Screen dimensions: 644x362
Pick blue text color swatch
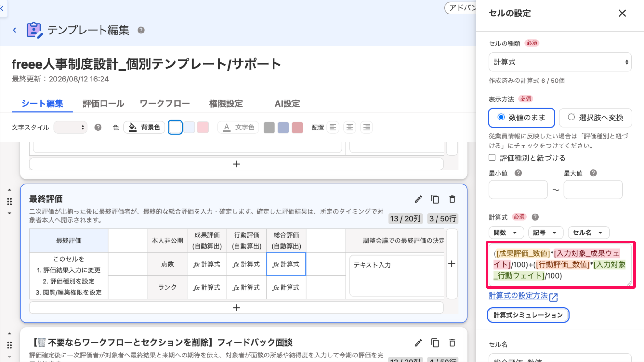pyautogui.click(x=283, y=128)
